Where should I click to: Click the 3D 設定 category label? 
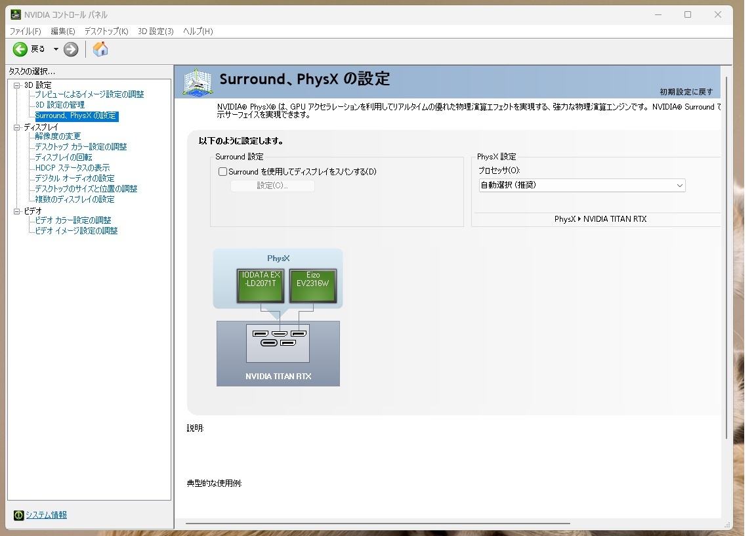click(37, 85)
